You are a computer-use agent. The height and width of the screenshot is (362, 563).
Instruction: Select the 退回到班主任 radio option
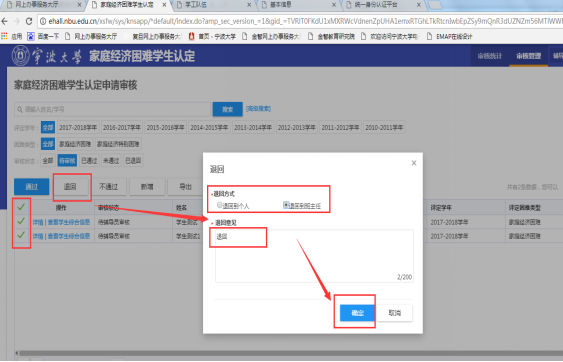coord(286,205)
